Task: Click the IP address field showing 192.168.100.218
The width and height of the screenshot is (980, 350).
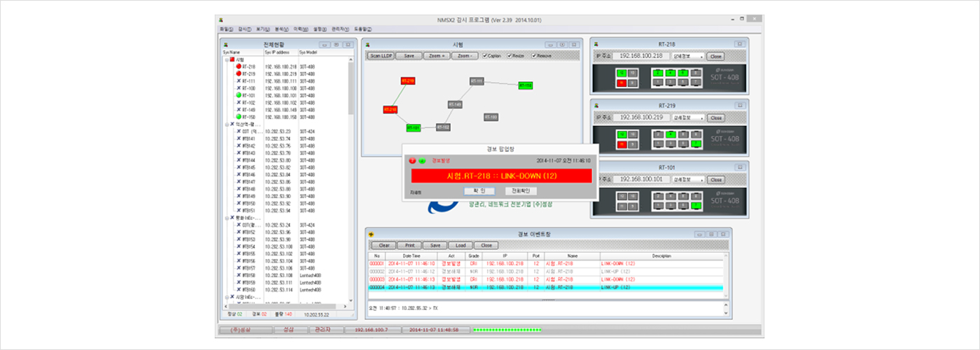Action: pyautogui.click(x=641, y=56)
